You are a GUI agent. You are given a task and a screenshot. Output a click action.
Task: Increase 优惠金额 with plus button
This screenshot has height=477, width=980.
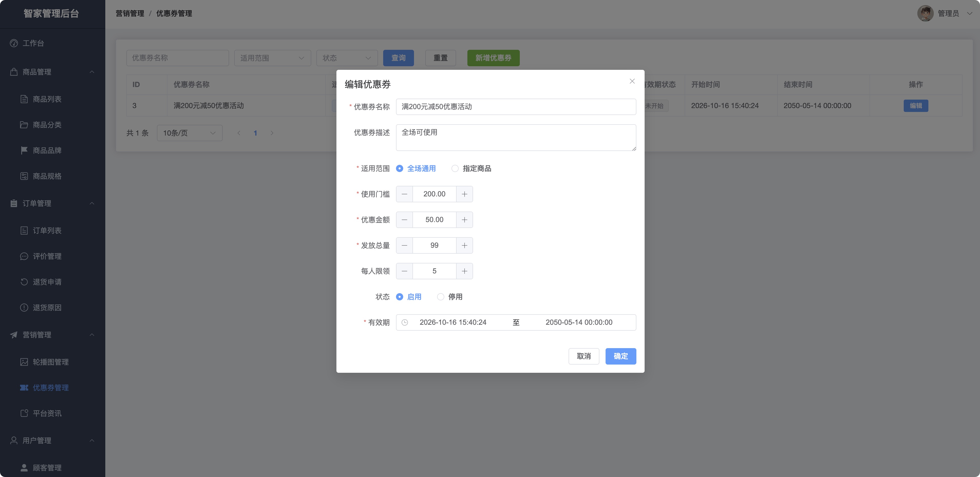tap(465, 220)
